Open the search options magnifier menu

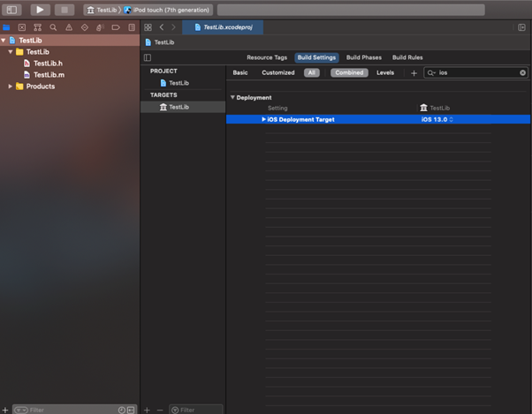(x=431, y=73)
